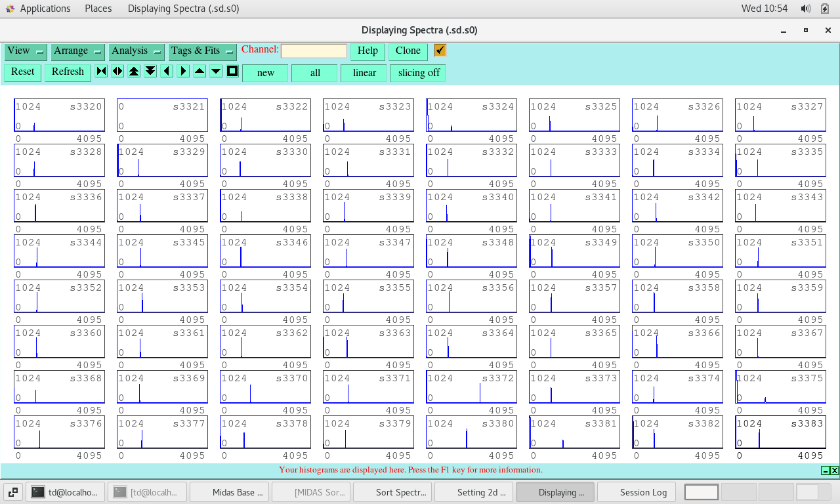Open the Places menu
Viewport: 840px width, 504px height.
tap(98, 9)
